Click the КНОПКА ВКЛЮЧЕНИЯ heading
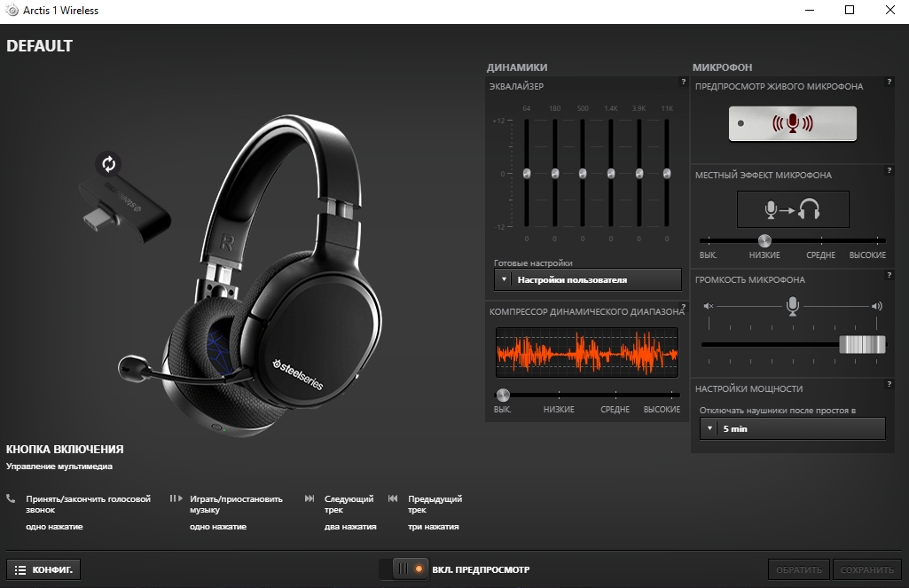 (x=65, y=449)
